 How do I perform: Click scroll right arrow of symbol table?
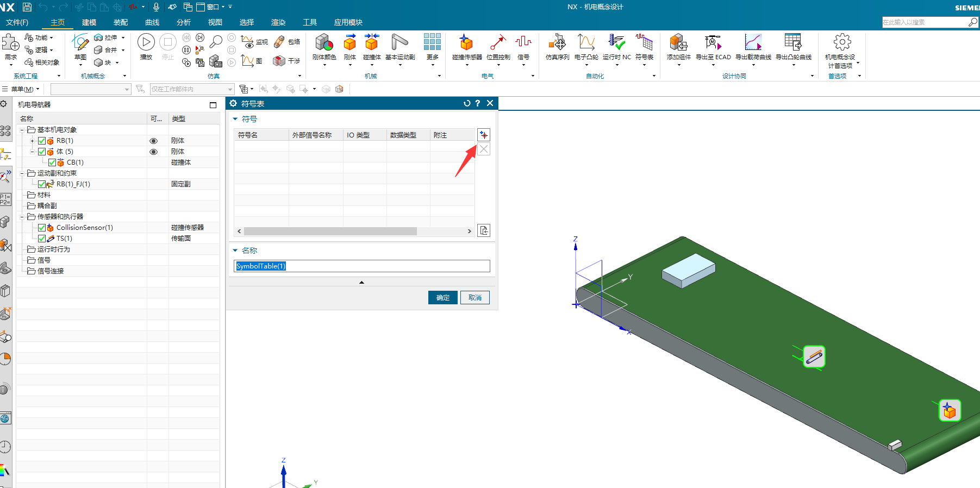point(470,231)
